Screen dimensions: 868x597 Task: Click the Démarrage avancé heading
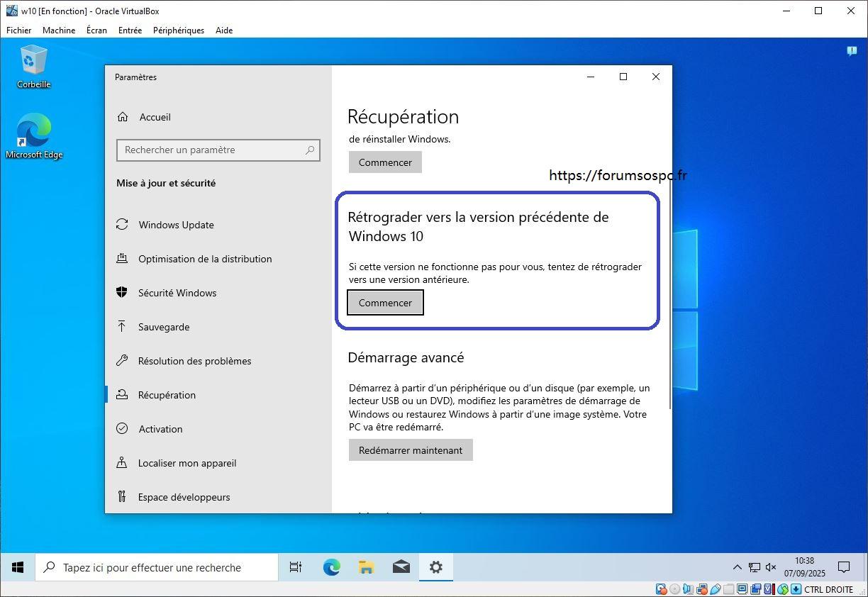point(406,357)
